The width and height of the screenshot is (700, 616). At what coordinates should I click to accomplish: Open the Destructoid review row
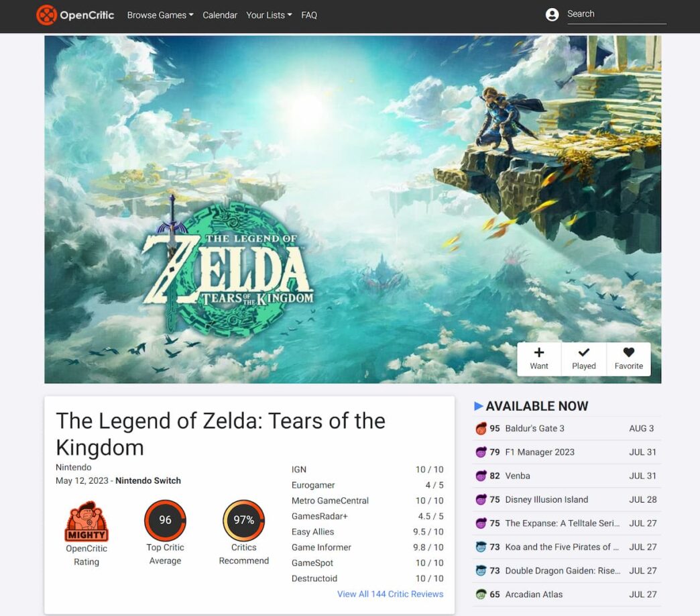tap(367, 578)
